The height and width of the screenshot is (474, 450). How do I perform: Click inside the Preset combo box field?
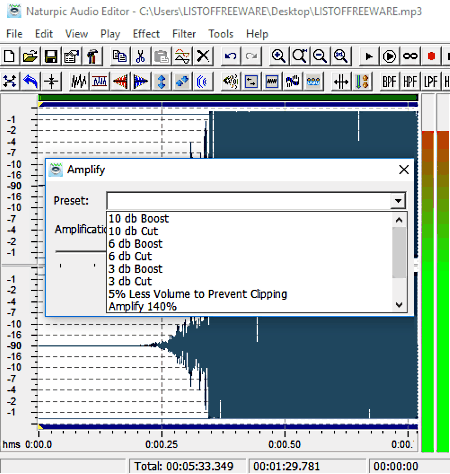tap(249, 201)
